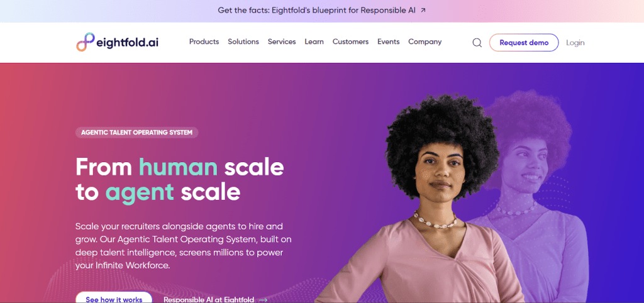Follow Responsible AI at Eightfold link
This screenshot has width=644, height=303.
(209, 300)
